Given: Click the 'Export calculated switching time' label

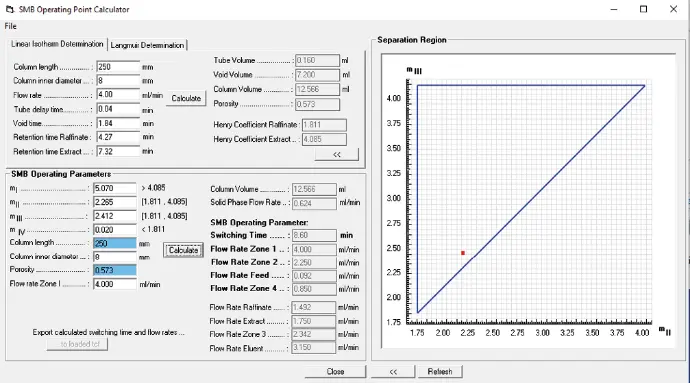Looking at the screenshot, I should tap(108, 332).
